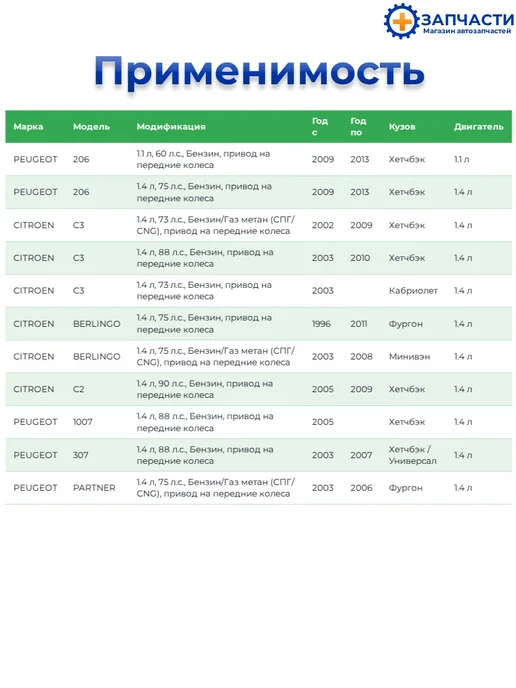
Task: Select the PEUGEOT PARTNER row
Action: pos(258,488)
